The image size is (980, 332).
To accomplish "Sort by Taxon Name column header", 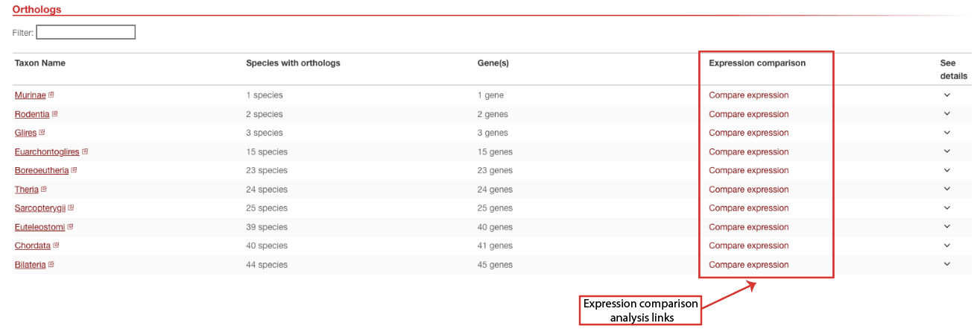I will (39, 63).
